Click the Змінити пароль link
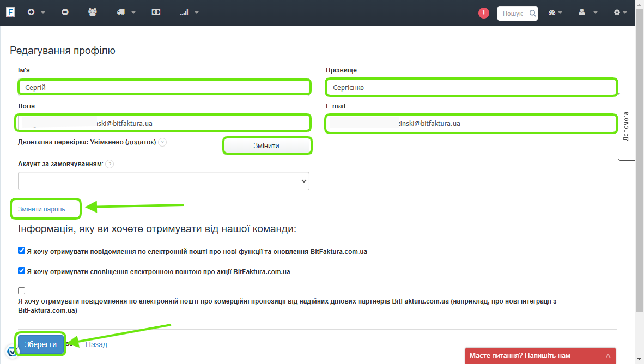Viewport: 644px width, 364px height. 44,209
